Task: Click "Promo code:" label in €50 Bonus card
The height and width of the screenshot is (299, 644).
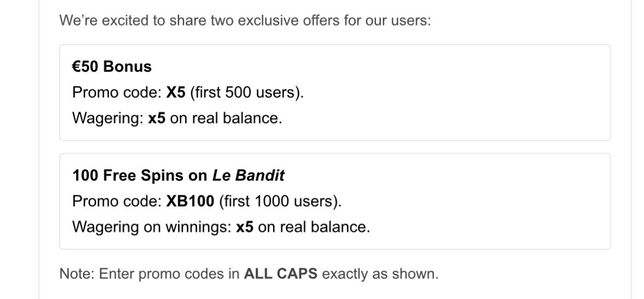Action: [x=117, y=92]
